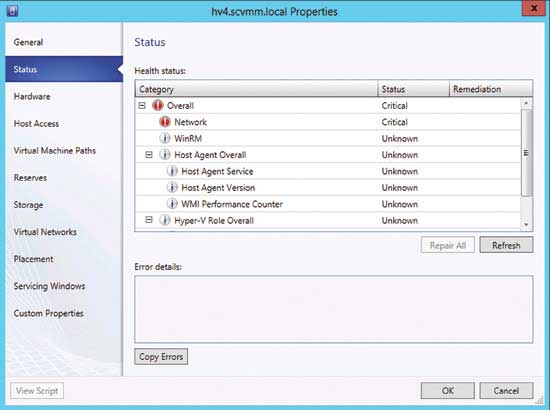Close the hv4.scvmm.local Properties window
Viewport: 550px width, 410px height.
tap(534, 8)
